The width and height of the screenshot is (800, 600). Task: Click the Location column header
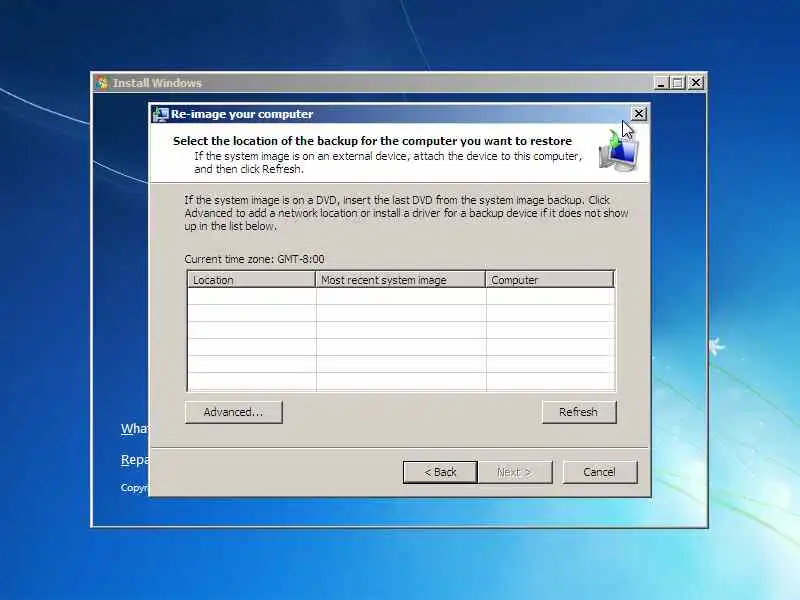(252, 280)
